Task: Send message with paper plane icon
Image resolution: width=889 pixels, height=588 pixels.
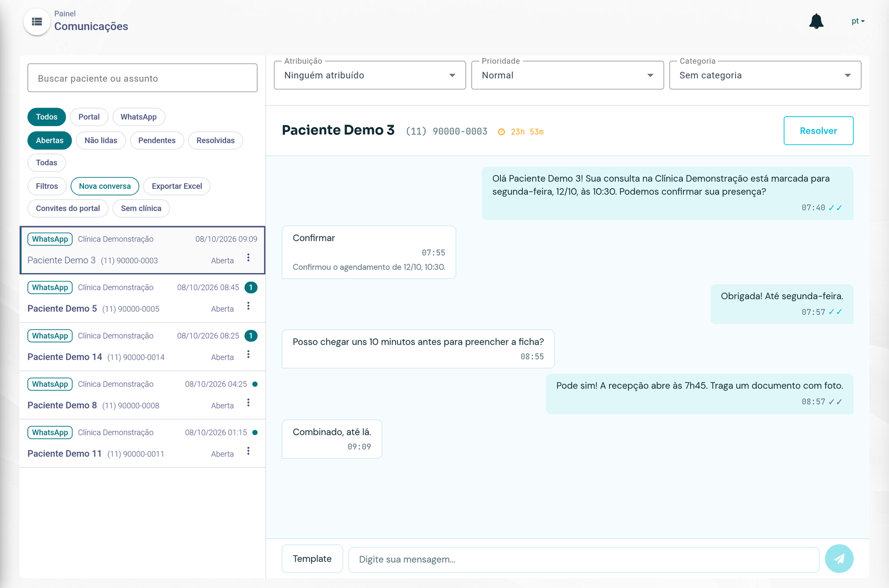Action: [839, 559]
